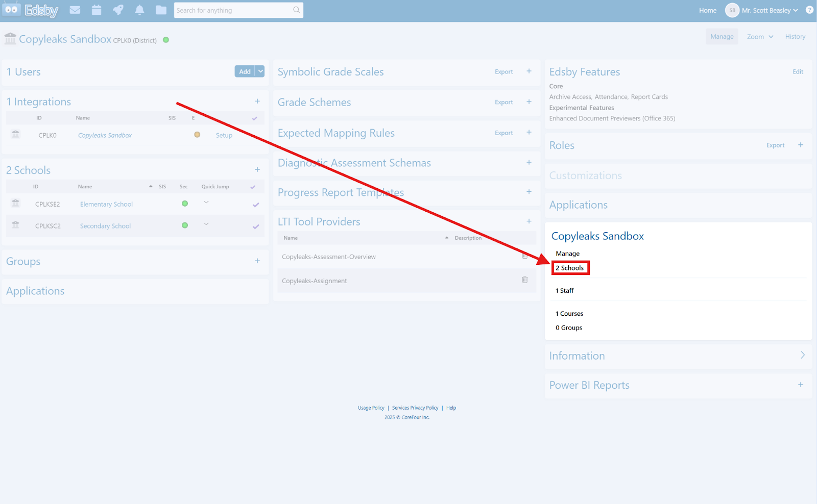
Task: Toggle checkmark in Integrations table header
Action: 255,118
